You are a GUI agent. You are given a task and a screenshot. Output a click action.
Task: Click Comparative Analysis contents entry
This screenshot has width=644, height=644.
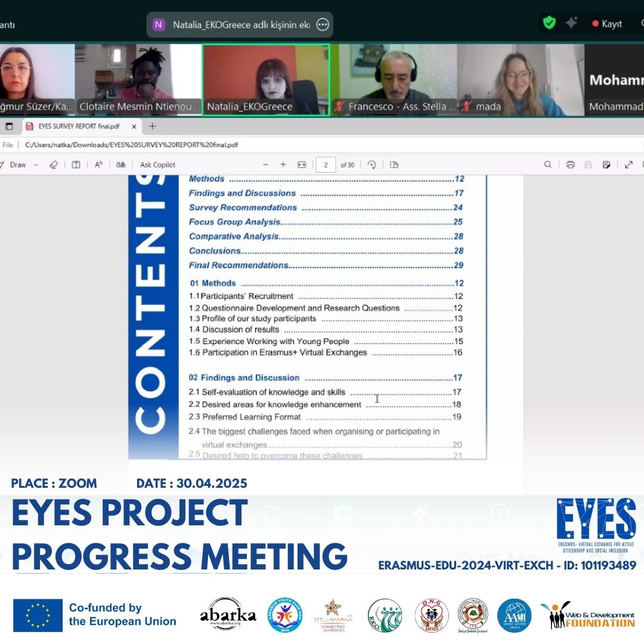pos(326,236)
